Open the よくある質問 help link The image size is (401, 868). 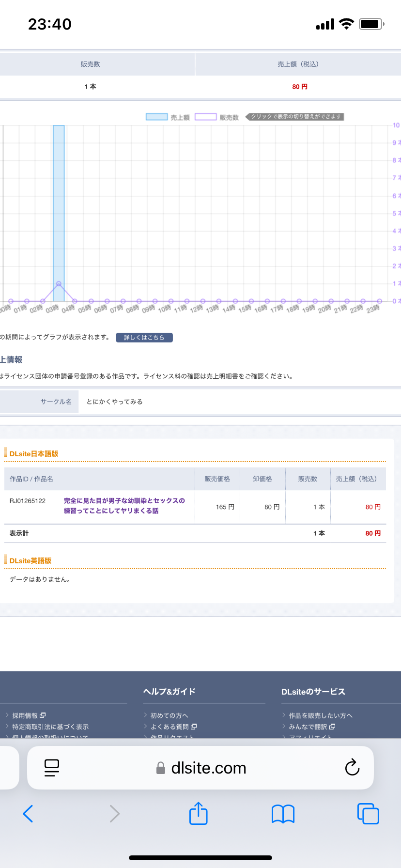pos(170,727)
